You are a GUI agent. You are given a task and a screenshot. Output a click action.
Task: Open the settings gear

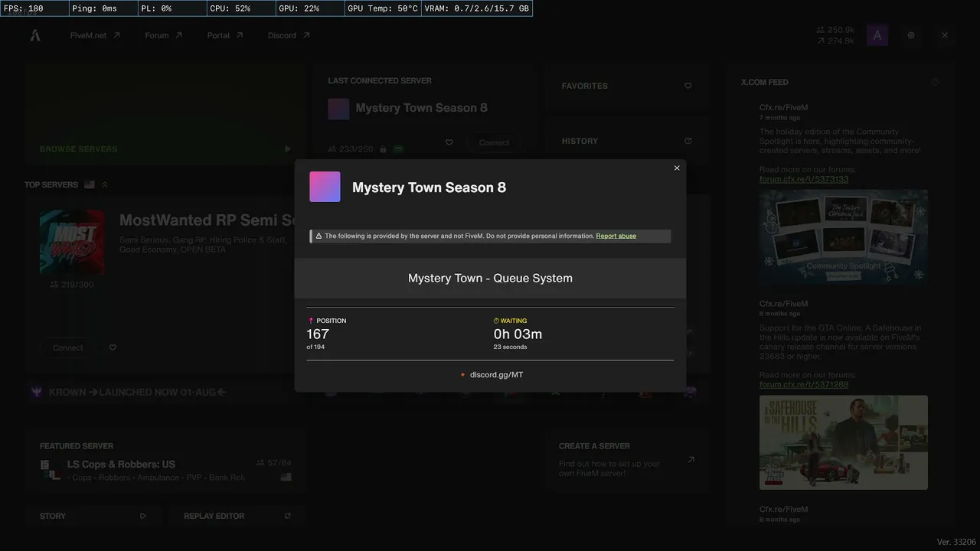tap(911, 35)
